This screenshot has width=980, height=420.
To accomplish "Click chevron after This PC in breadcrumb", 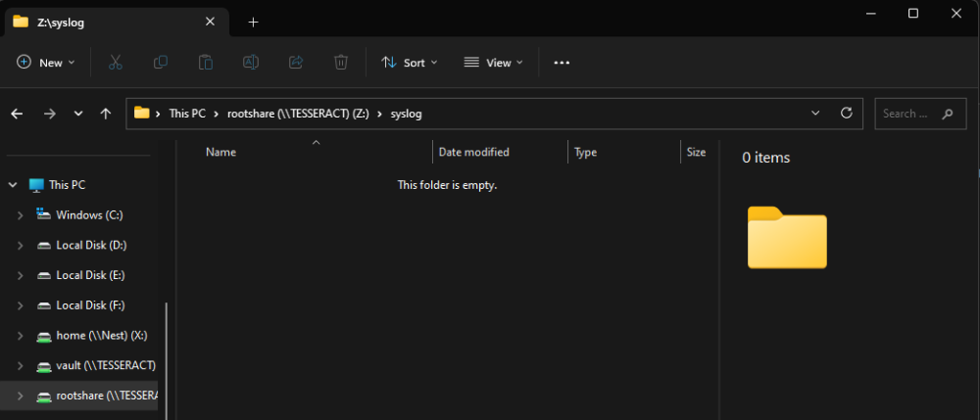I will click(x=217, y=114).
